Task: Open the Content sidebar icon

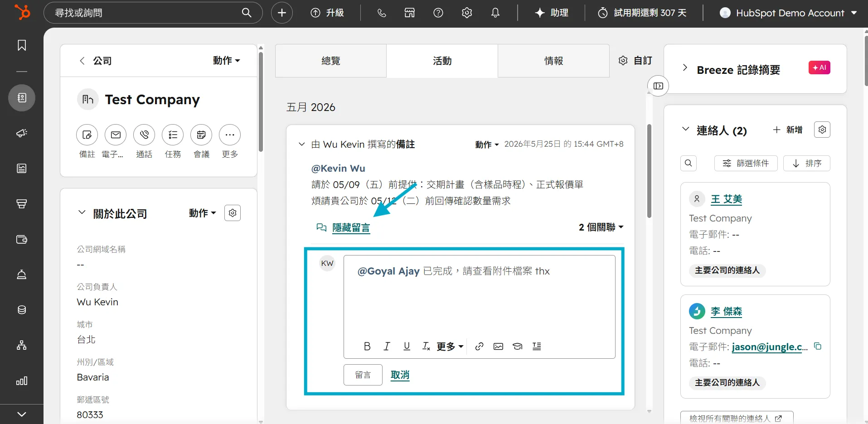Action: tap(22, 169)
